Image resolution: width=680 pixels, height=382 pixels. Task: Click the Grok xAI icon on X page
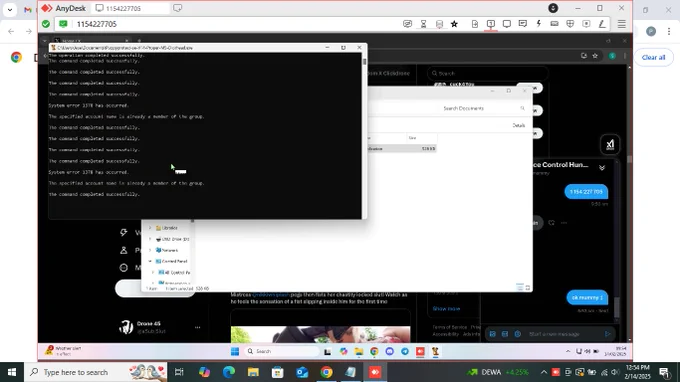610,144
